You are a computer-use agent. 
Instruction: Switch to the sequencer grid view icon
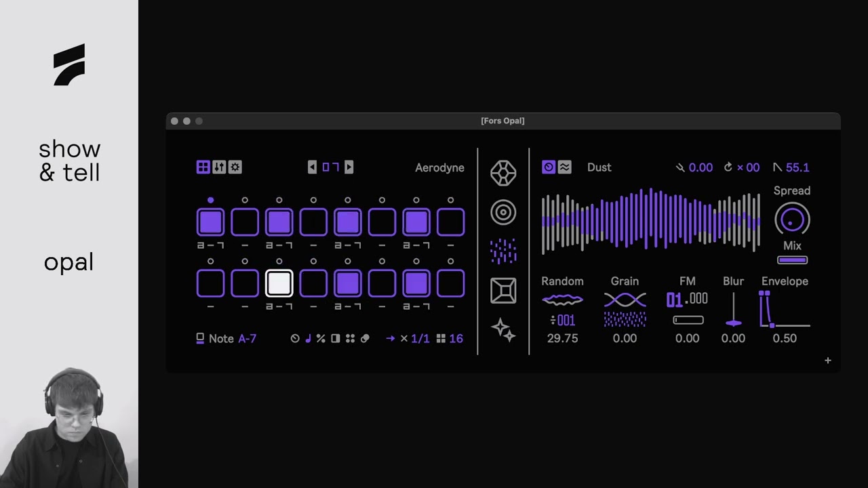click(x=203, y=167)
